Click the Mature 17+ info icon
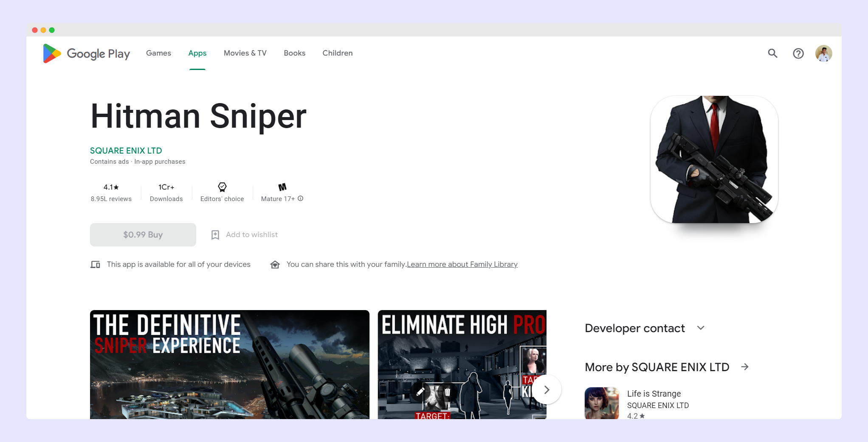 click(300, 199)
